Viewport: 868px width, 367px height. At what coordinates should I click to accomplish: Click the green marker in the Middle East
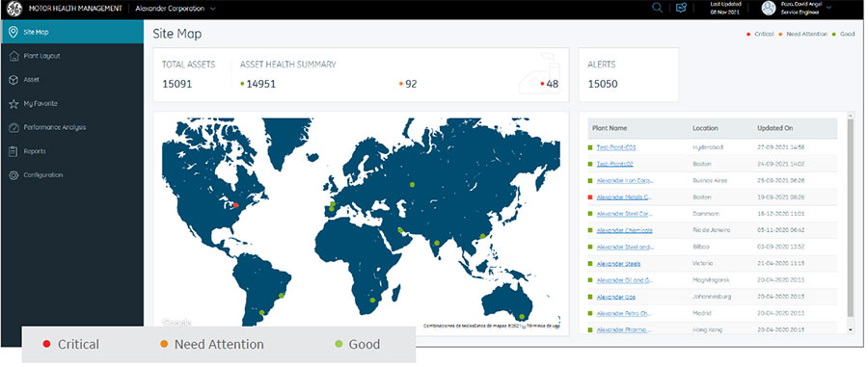(x=400, y=230)
